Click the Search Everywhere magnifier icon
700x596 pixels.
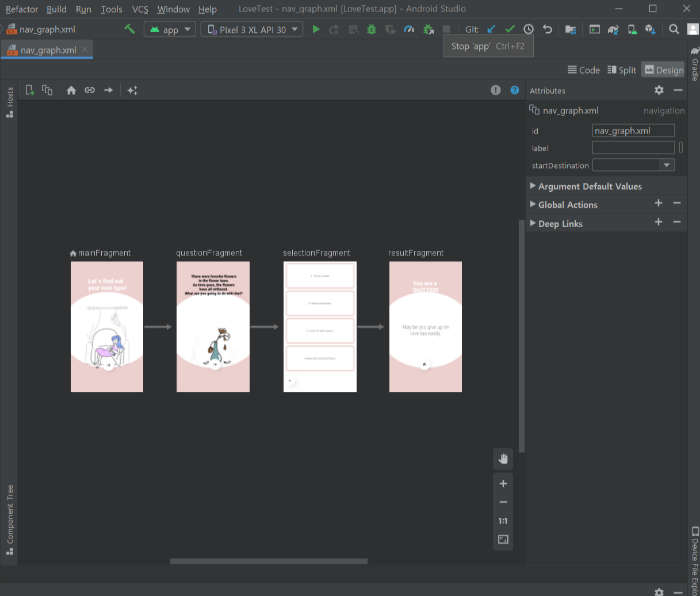(x=674, y=29)
